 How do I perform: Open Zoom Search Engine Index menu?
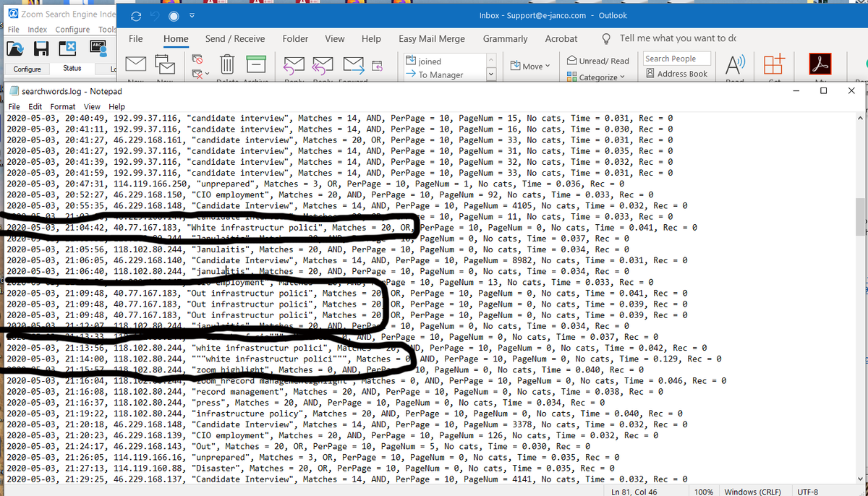point(38,30)
